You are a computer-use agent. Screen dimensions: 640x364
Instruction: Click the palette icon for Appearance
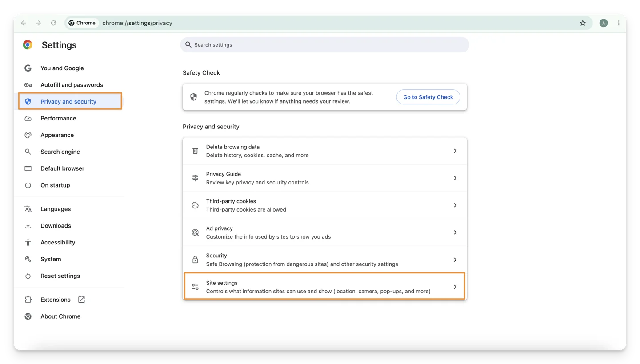click(28, 135)
